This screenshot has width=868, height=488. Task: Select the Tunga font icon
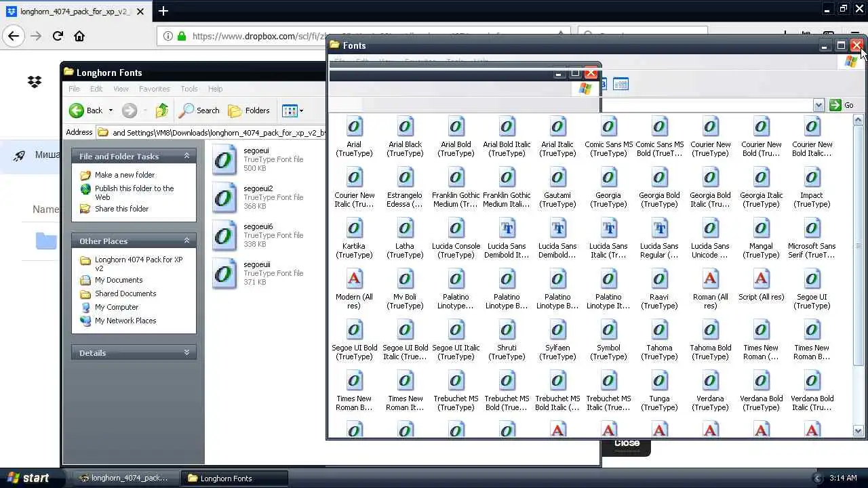tap(659, 381)
